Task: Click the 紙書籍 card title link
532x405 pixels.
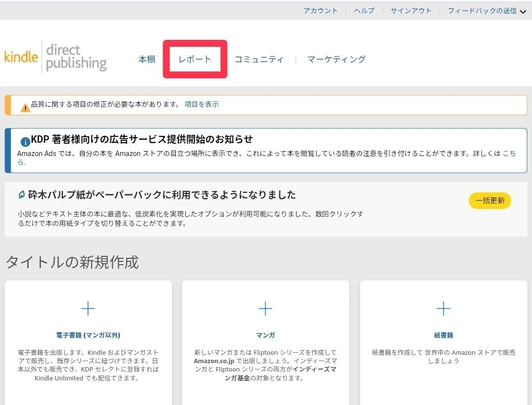Action: pyautogui.click(x=443, y=335)
